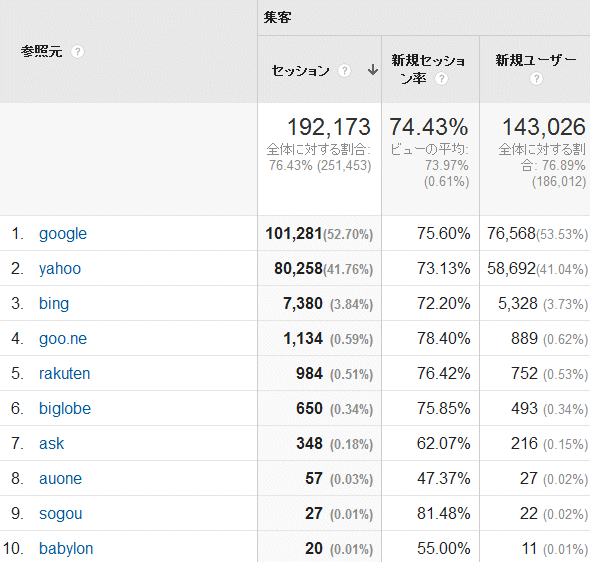The height and width of the screenshot is (562, 590).
Task: Select ask new session rate 62.07%
Action: [x=444, y=444]
